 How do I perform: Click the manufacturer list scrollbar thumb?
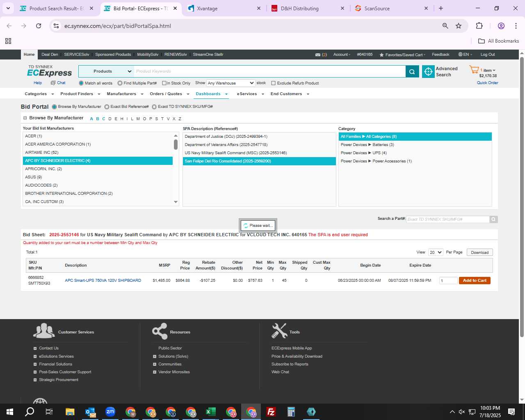coord(176,144)
